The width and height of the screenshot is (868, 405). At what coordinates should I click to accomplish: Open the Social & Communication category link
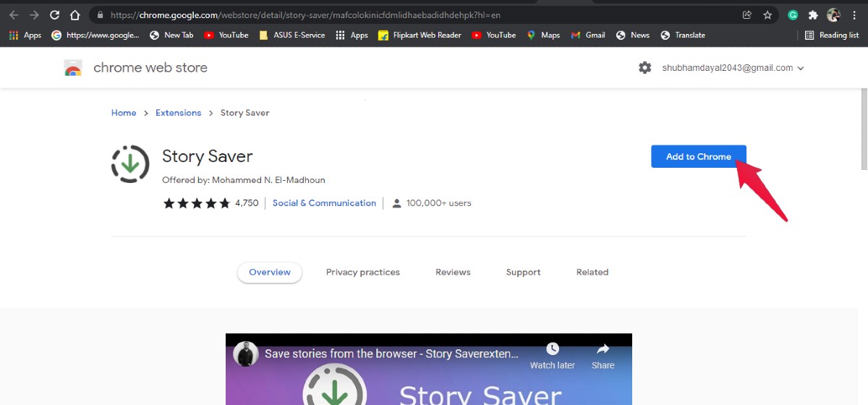(324, 203)
